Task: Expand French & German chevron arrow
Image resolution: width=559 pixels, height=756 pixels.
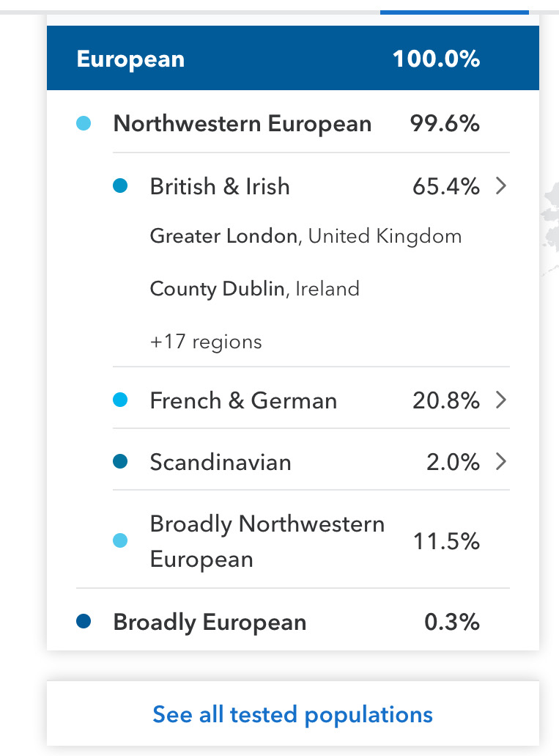Action: point(501,400)
